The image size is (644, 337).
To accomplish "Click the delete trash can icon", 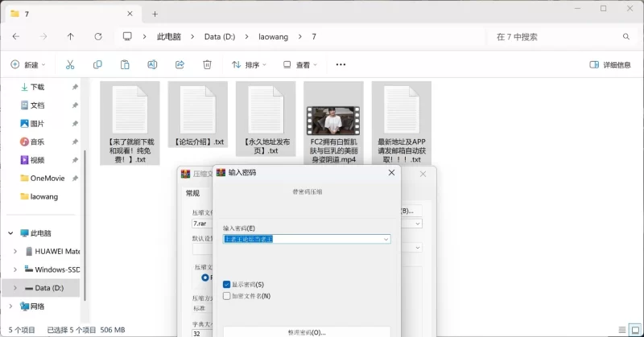I will 207,64.
